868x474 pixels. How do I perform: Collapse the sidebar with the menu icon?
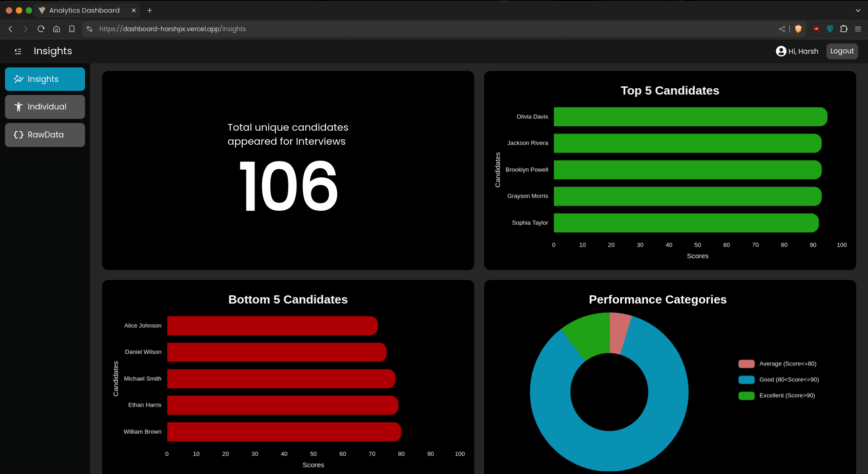18,51
